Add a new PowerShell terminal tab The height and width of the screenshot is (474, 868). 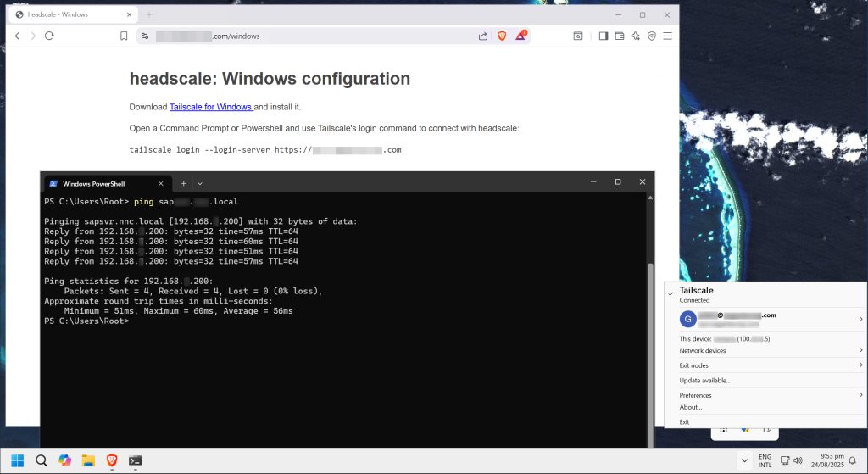click(184, 184)
